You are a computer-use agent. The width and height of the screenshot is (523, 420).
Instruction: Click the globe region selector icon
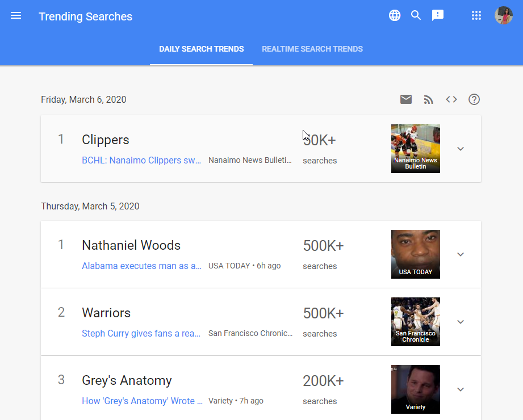395,16
